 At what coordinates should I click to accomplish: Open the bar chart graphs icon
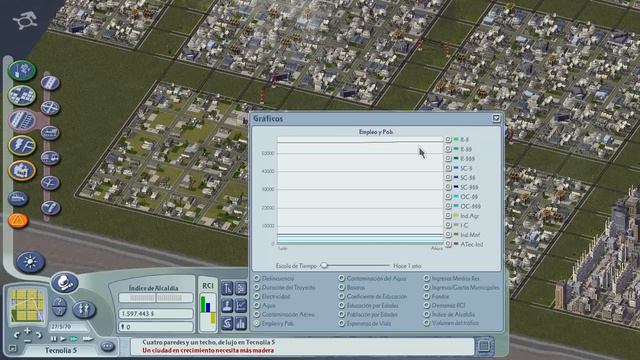tap(241, 324)
